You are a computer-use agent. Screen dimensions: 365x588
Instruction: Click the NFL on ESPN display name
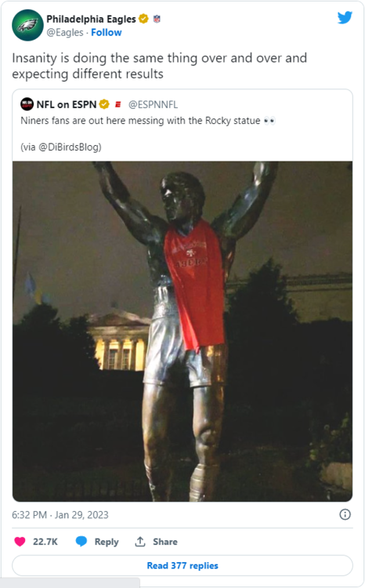(67, 104)
